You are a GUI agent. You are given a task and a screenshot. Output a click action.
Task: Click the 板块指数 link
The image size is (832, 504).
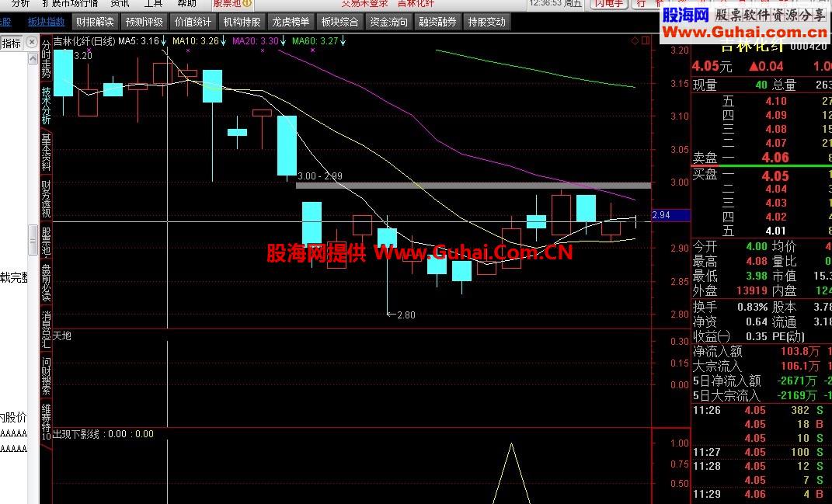46,22
